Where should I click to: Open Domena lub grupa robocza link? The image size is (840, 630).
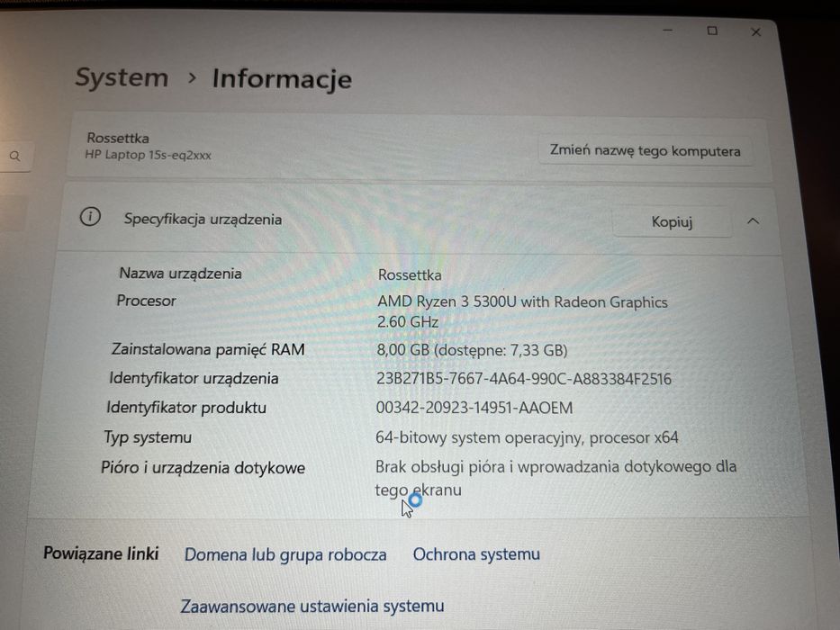[x=285, y=554]
